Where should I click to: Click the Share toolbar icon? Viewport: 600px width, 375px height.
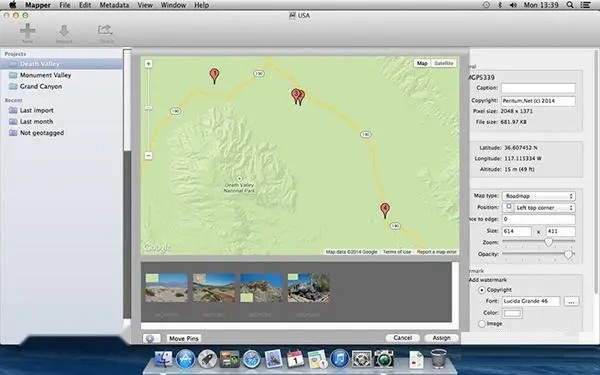105,30
